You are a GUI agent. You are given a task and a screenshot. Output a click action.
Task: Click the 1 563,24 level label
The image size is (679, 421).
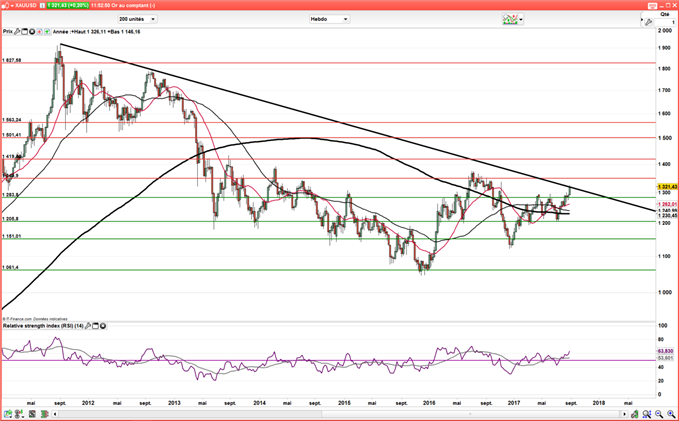pyautogui.click(x=12, y=120)
